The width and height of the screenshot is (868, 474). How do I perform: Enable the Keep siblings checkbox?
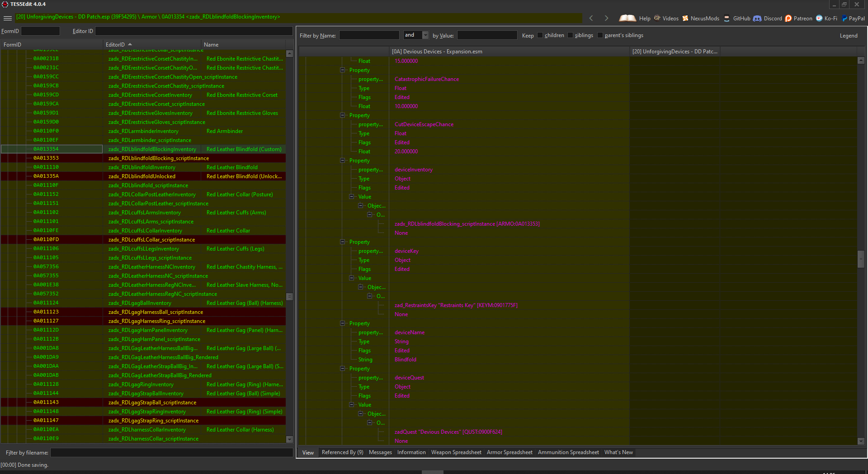click(x=570, y=35)
